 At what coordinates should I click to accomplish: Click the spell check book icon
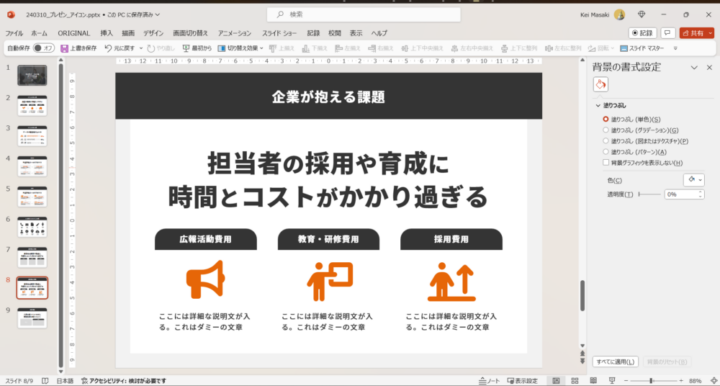point(45,381)
